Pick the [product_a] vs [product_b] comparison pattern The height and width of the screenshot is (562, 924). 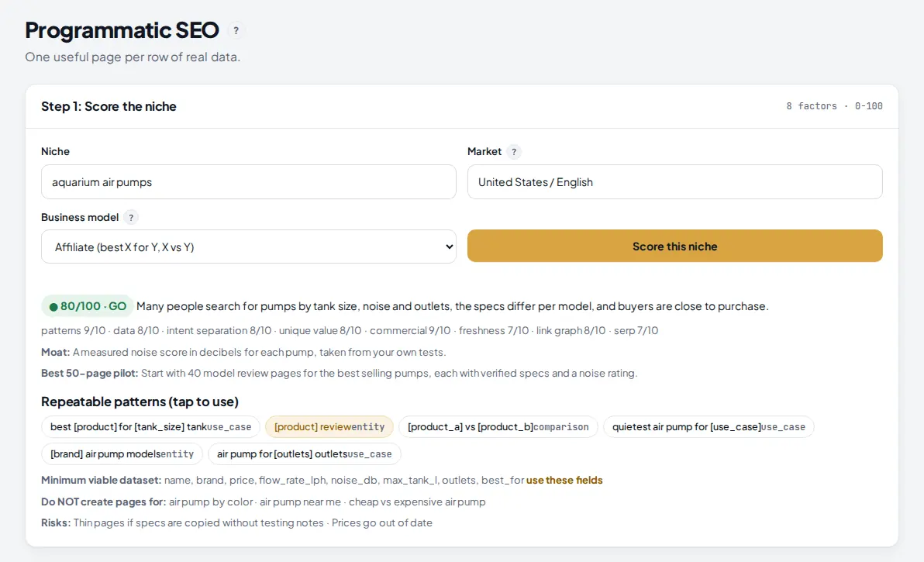point(498,427)
